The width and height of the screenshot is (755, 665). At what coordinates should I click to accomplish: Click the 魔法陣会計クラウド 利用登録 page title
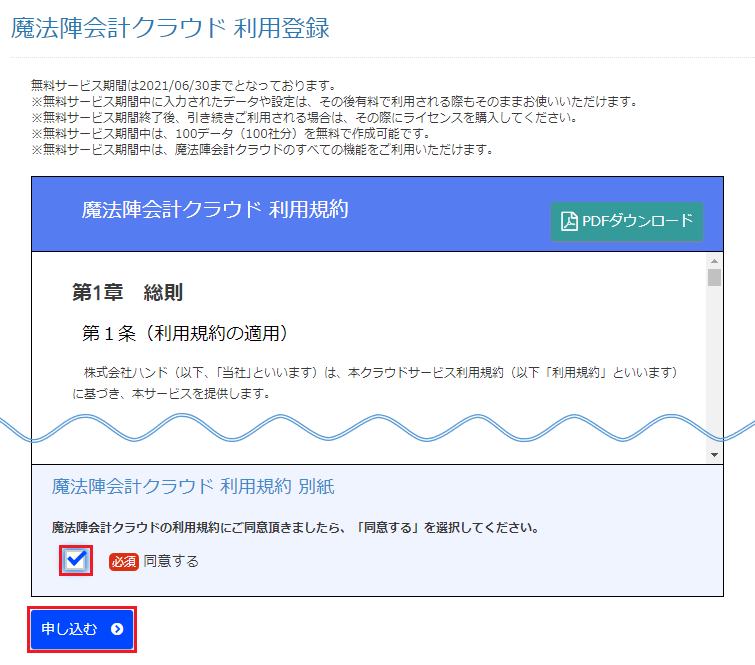pyautogui.click(x=170, y=28)
